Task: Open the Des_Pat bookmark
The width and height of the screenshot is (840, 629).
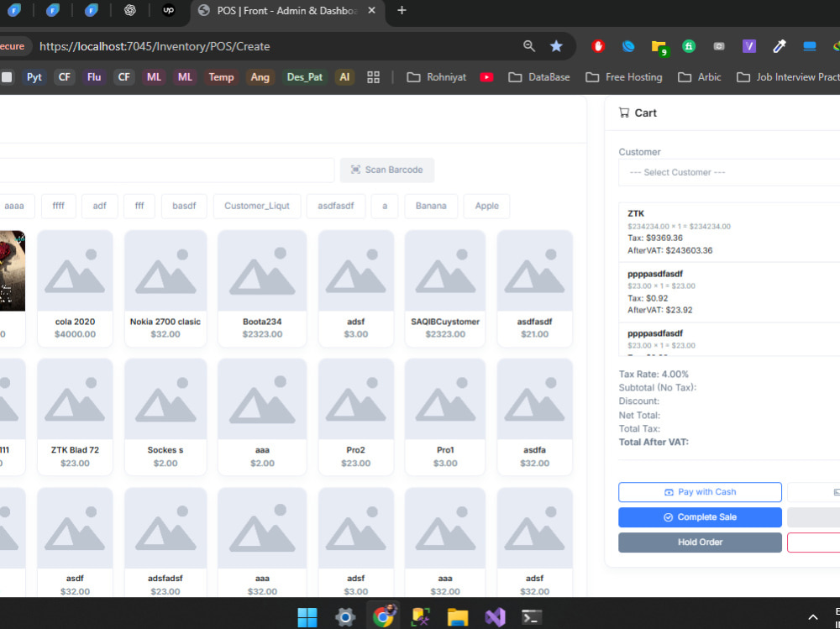Action: [305, 77]
